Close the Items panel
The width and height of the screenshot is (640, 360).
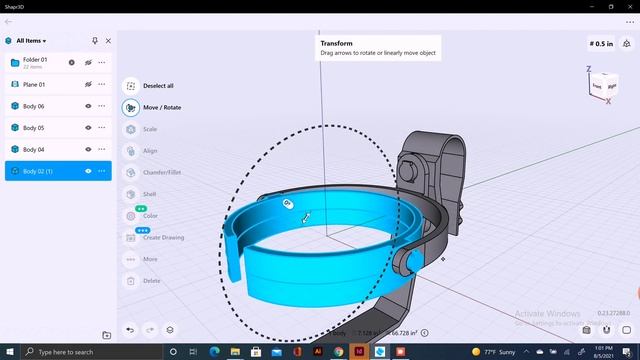click(x=108, y=41)
